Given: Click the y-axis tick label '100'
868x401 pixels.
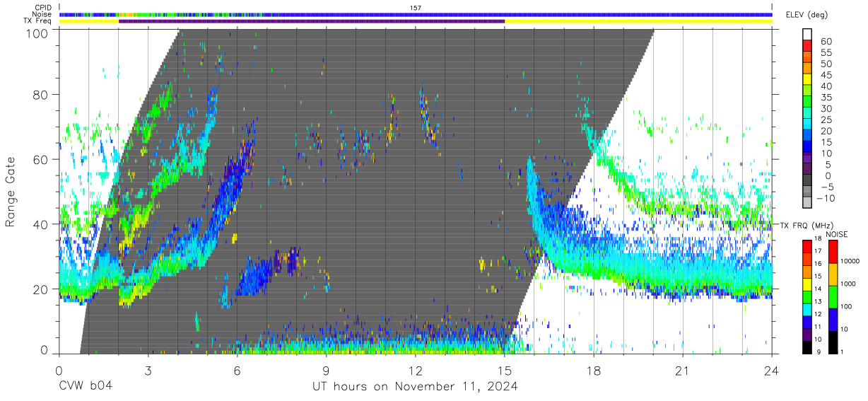Looking at the screenshot, I should point(37,33).
